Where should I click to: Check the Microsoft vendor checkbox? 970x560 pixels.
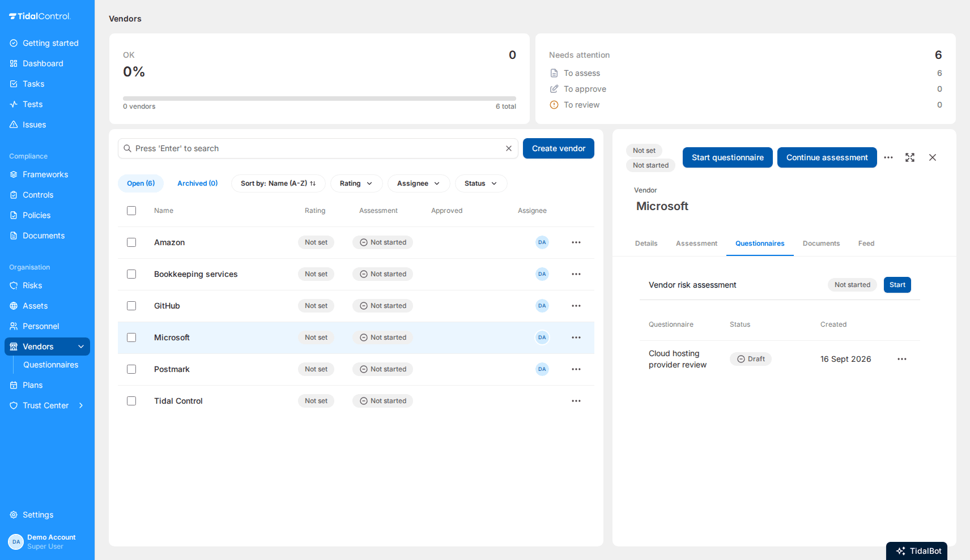pyautogui.click(x=131, y=337)
